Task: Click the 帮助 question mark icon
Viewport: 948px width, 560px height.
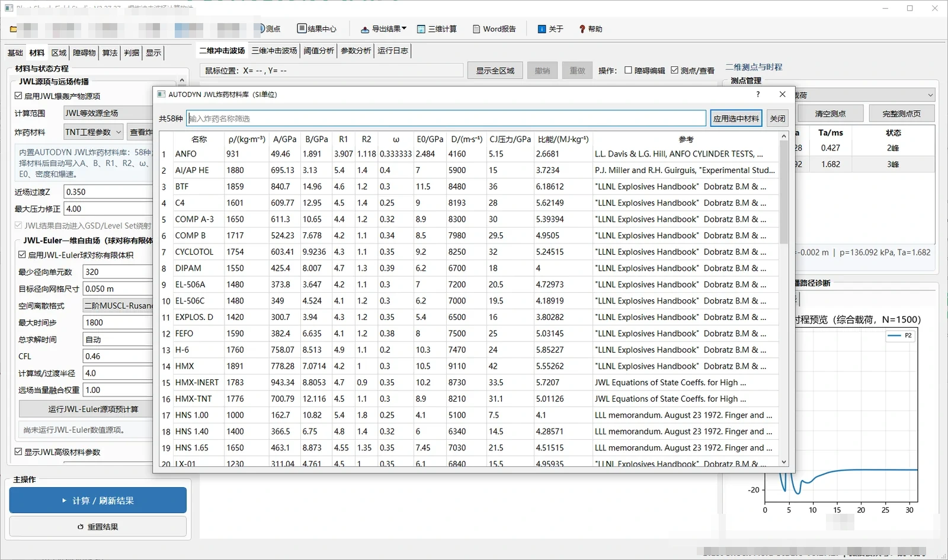Action: pyautogui.click(x=582, y=29)
